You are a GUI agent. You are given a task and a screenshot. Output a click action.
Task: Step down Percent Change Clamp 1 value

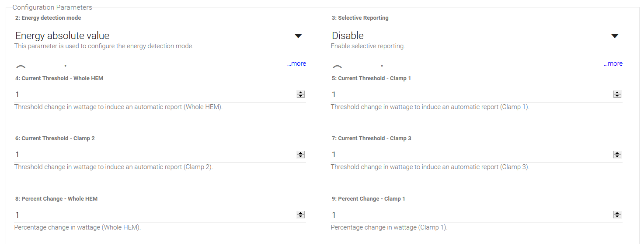point(617,216)
